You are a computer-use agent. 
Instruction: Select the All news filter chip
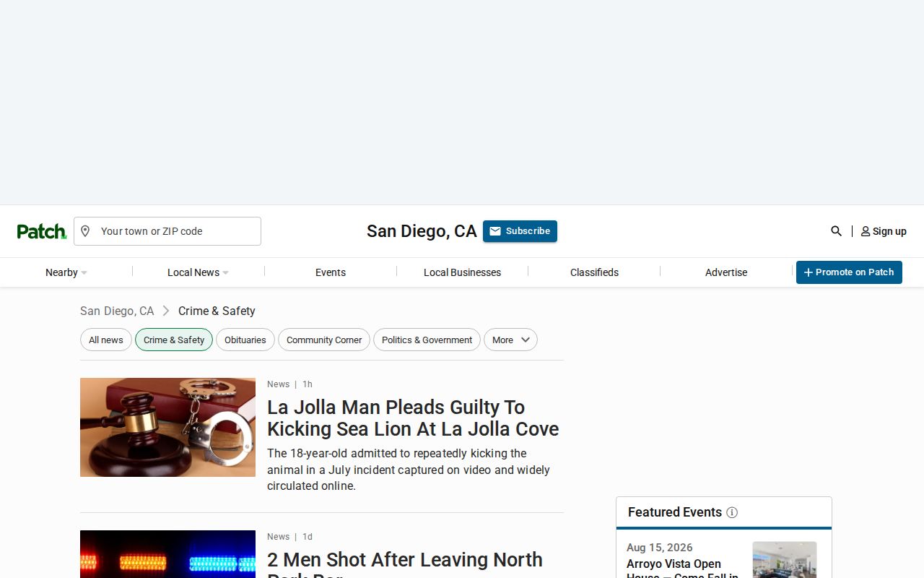pos(106,340)
